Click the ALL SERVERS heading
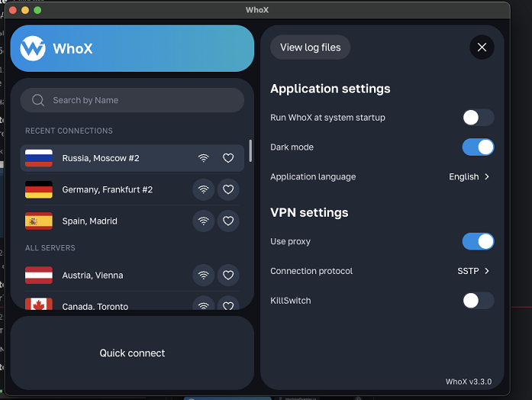This screenshot has width=532, height=400. click(x=50, y=248)
